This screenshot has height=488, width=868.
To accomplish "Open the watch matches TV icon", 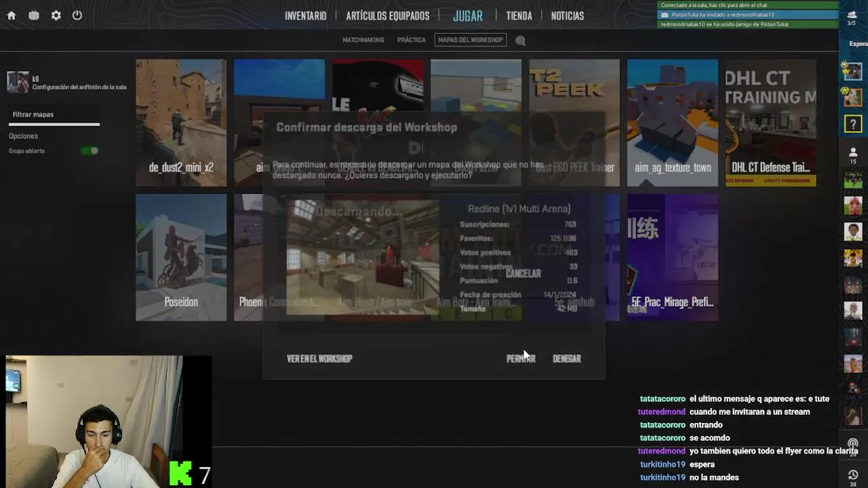I will 34,16.
